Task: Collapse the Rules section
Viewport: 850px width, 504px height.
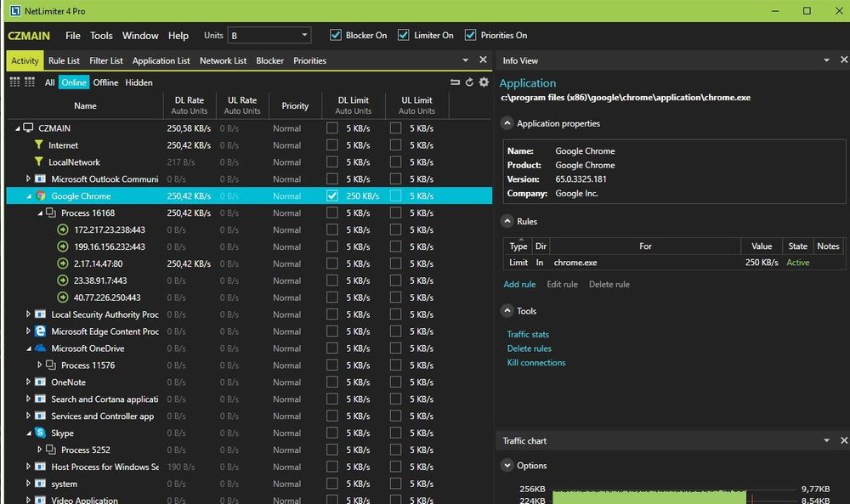Action: point(507,221)
